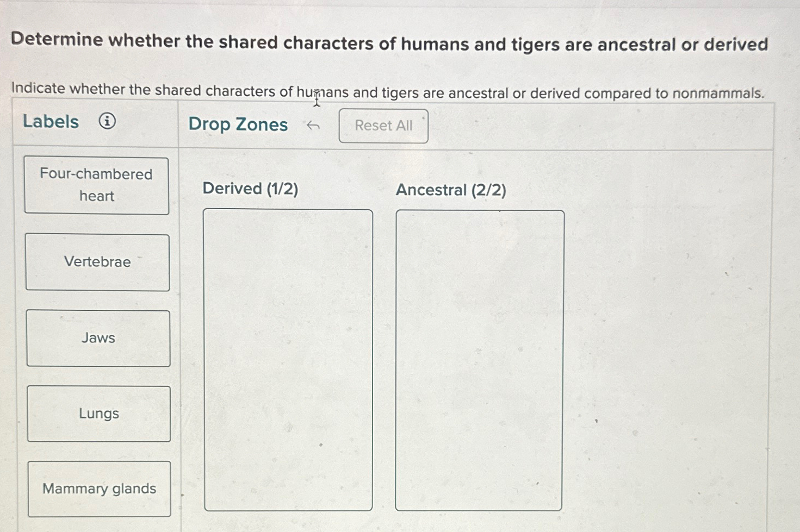Click inside the empty Derived box
This screenshot has width=800, height=532.
(288, 359)
